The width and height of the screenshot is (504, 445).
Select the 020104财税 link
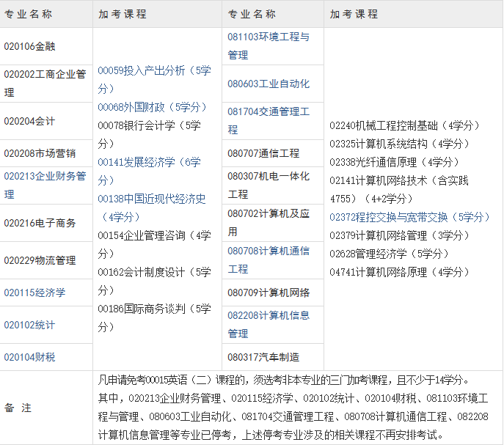tap(29, 357)
